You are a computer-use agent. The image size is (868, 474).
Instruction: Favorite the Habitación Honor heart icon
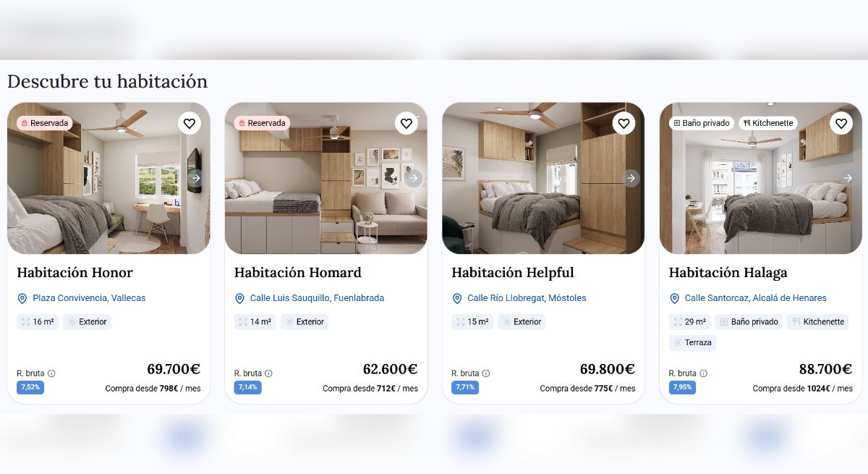190,123
